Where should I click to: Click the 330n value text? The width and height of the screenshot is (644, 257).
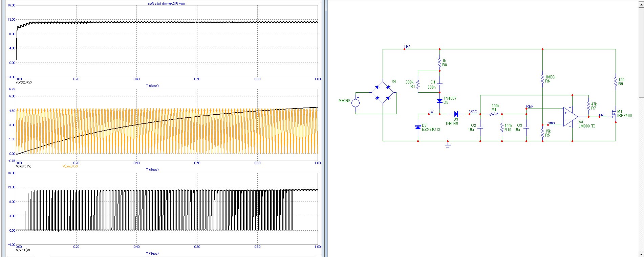[x=432, y=87]
